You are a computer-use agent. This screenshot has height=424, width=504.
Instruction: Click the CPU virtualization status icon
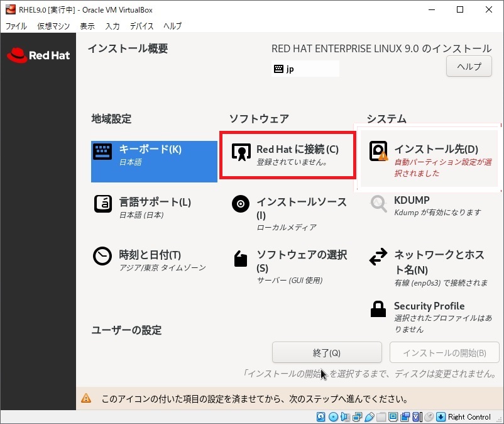tap(417, 417)
